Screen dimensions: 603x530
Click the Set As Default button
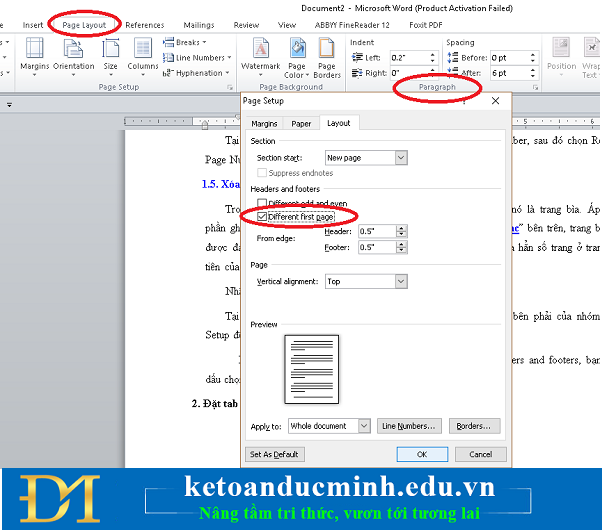[275, 454]
